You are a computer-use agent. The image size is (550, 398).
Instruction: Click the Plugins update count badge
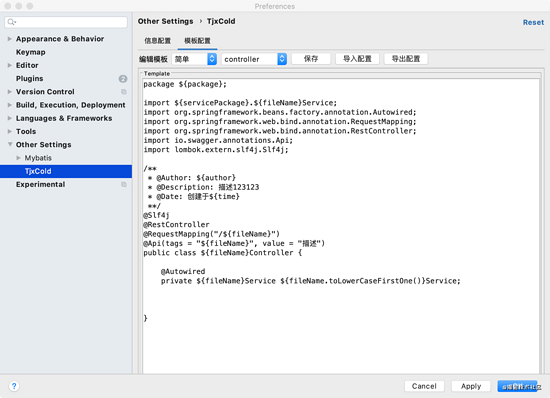tap(123, 79)
